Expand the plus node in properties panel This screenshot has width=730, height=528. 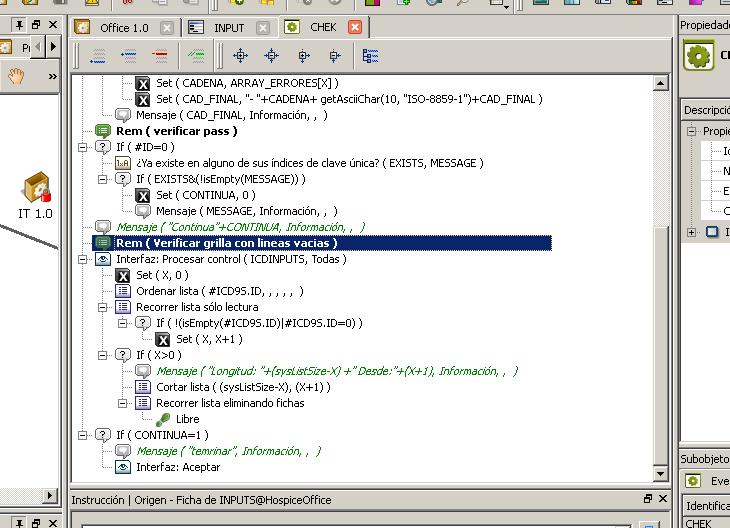[691, 232]
